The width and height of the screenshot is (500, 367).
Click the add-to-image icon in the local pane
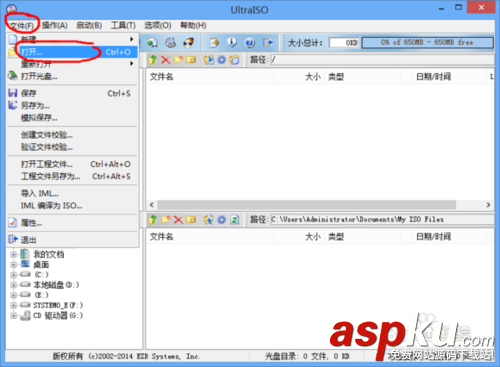[209, 219]
